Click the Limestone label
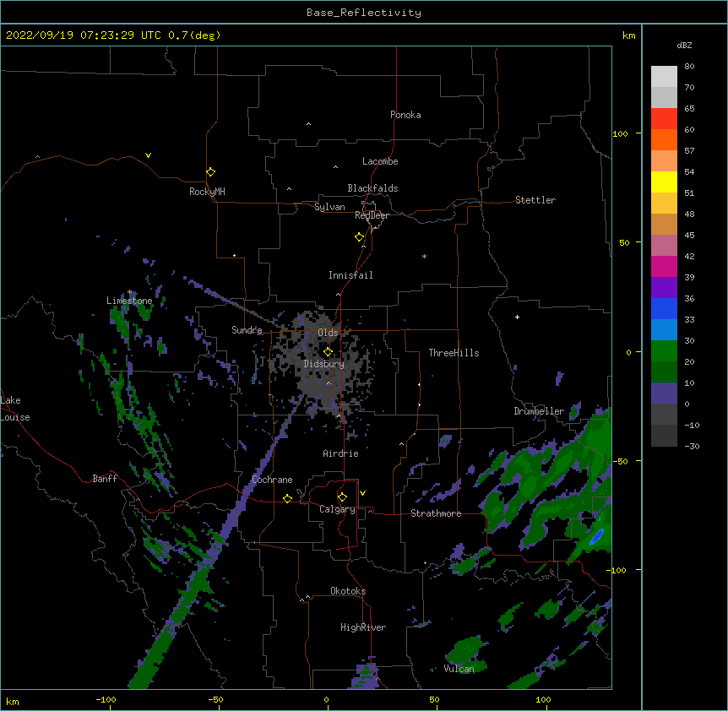The width and height of the screenshot is (728, 711). [129, 301]
